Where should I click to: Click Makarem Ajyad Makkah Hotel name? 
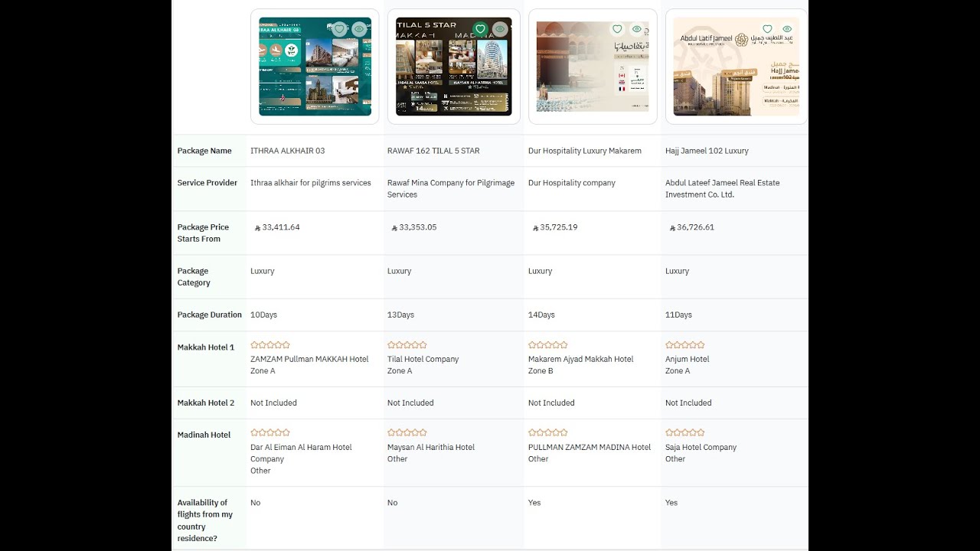coord(580,359)
